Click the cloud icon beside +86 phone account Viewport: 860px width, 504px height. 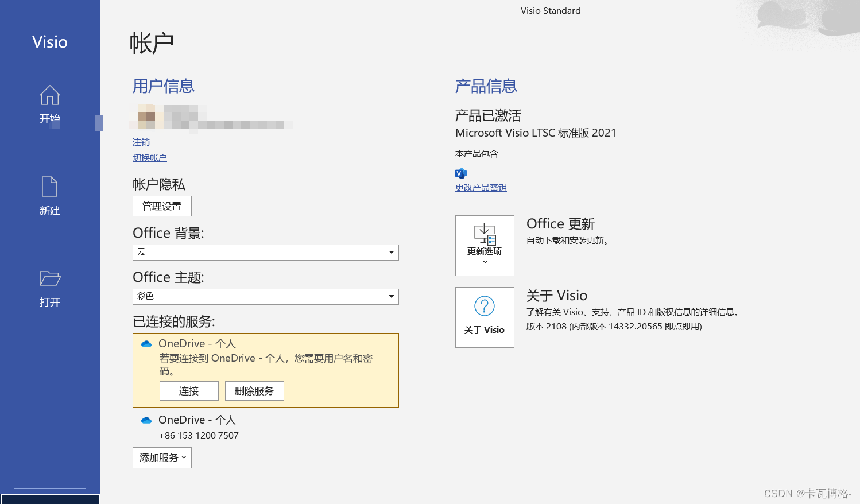(146, 420)
